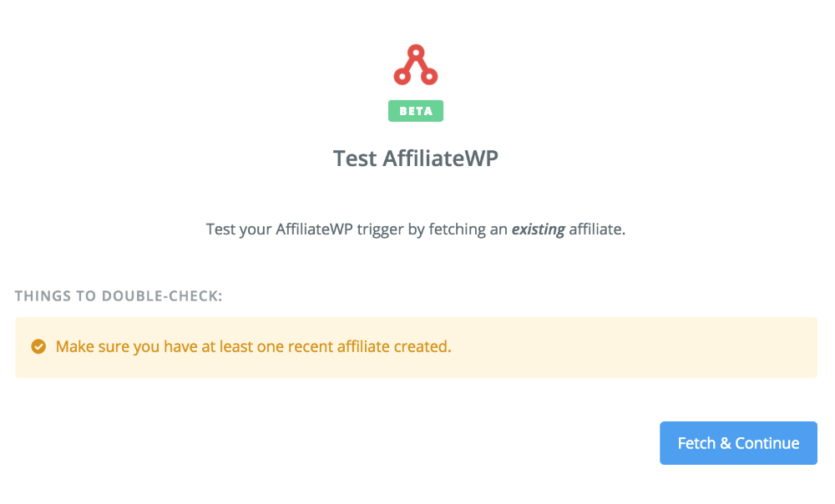
Task: Click the Fetch & Continue button
Action: [x=738, y=443]
